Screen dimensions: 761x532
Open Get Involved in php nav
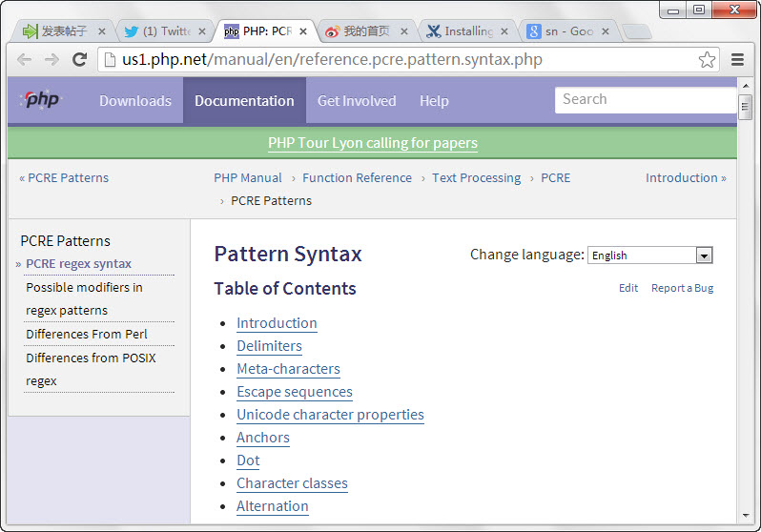[x=357, y=100]
